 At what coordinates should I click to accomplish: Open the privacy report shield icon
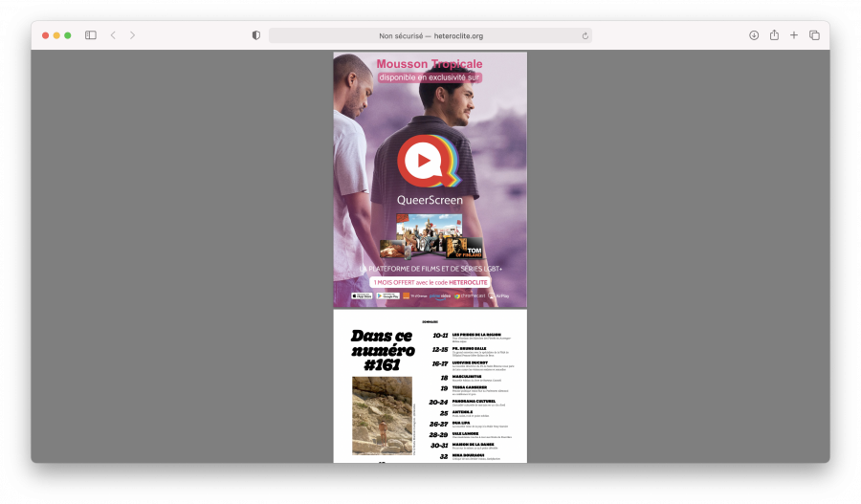pyautogui.click(x=255, y=35)
